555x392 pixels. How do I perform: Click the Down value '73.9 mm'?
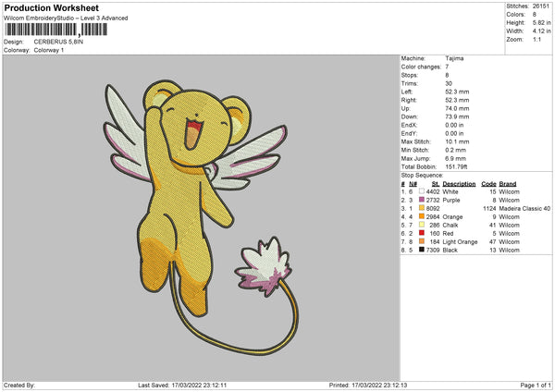coord(457,116)
